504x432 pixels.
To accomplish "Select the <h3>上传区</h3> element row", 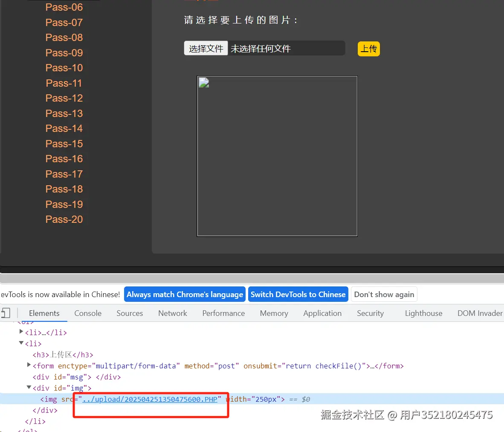I will 63,355.
